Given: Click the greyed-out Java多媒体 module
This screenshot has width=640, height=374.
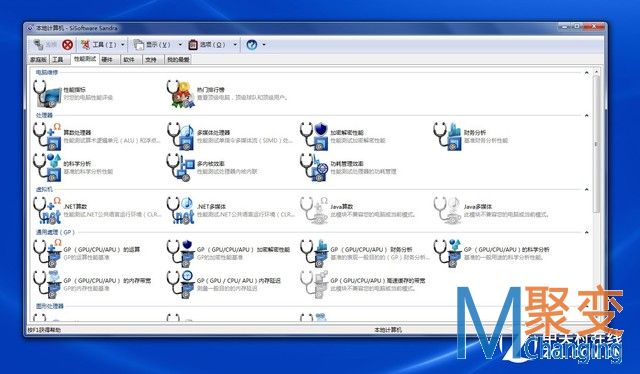Looking at the screenshot, I should (491, 210).
